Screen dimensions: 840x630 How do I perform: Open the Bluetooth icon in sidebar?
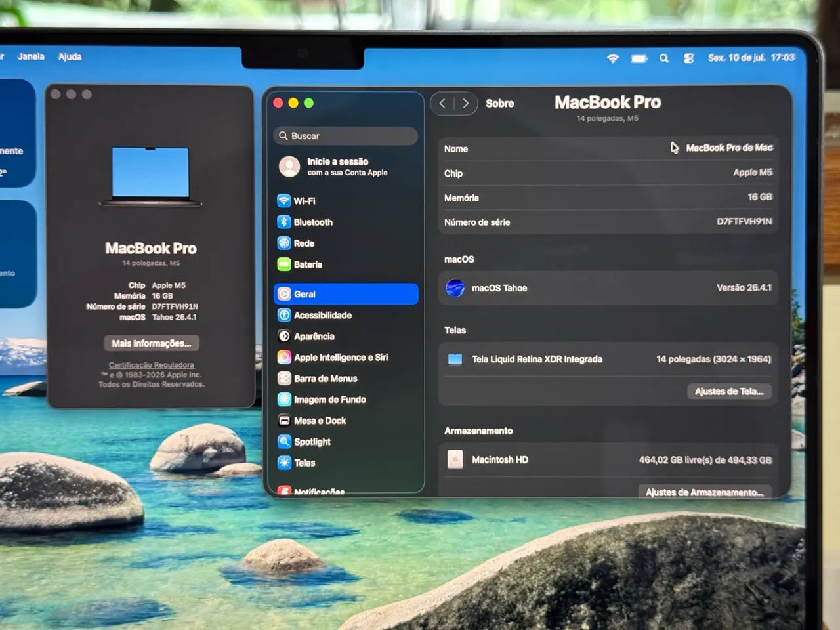tap(284, 222)
